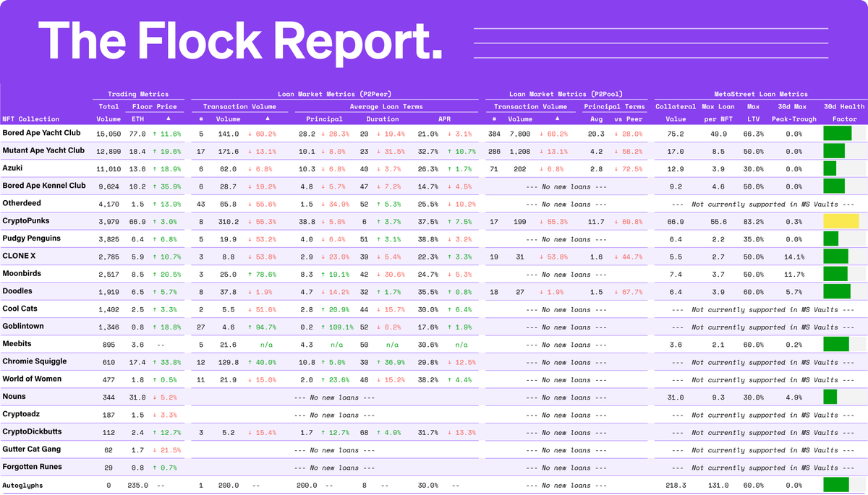The image size is (868, 495).
Task: Click the Bored Ape Kennel Club name
Action: 44,186
